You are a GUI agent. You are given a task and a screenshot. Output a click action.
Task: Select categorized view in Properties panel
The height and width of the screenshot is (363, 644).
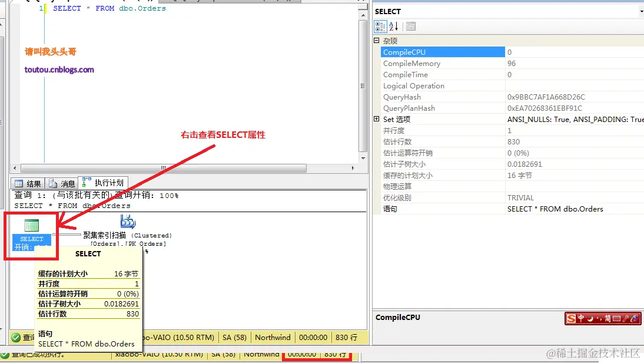click(380, 26)
